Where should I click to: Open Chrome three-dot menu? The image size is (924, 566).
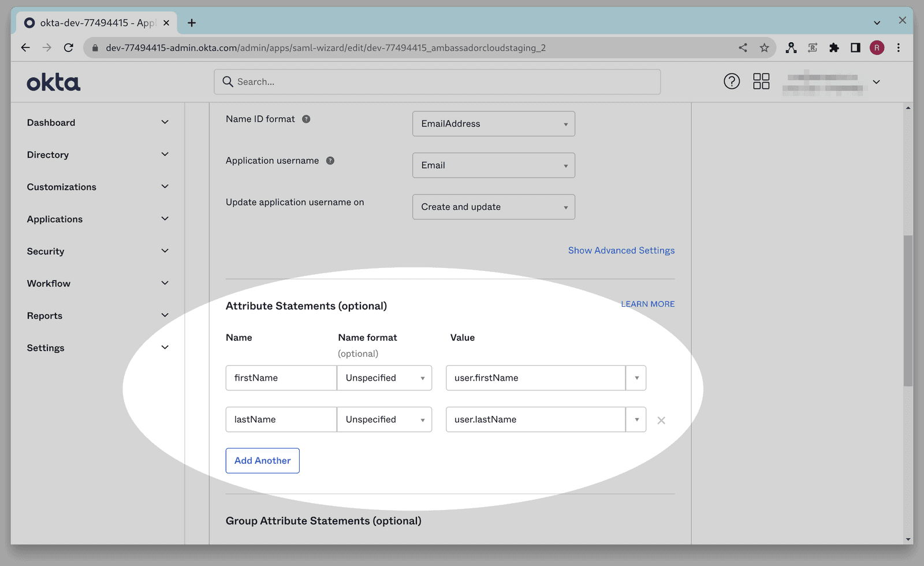[899, 48]
